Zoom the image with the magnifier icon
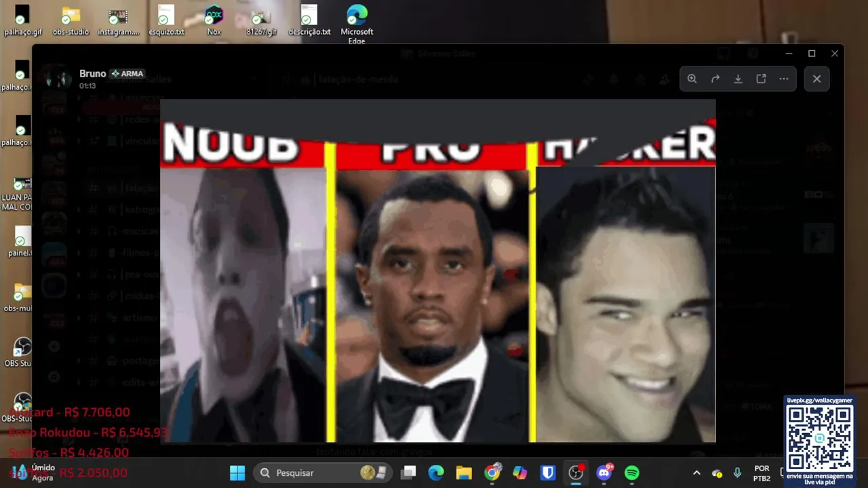 (x=692, y=79)
